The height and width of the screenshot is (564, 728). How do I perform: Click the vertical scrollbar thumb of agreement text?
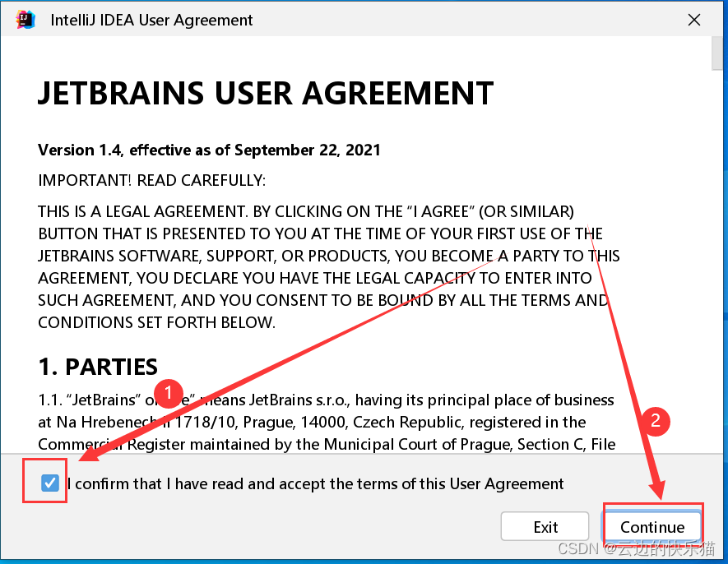[716, 53]
